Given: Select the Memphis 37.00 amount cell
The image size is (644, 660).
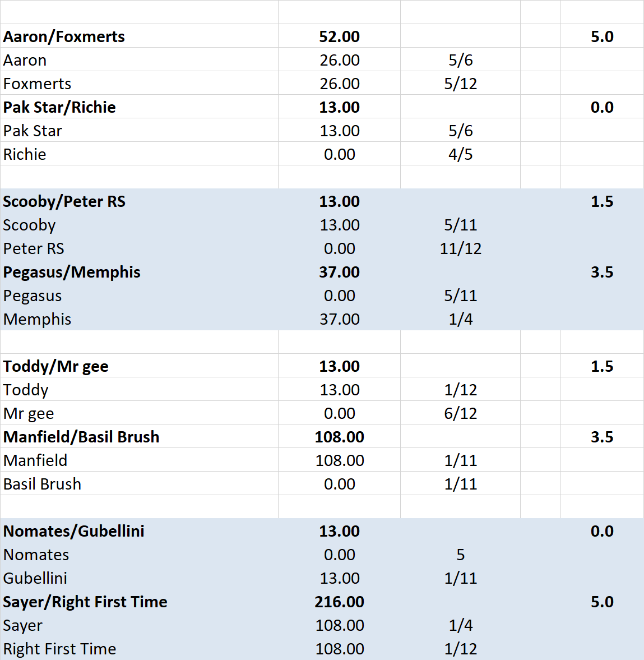Looking at the screenshot, I should (x=339, y=319).
